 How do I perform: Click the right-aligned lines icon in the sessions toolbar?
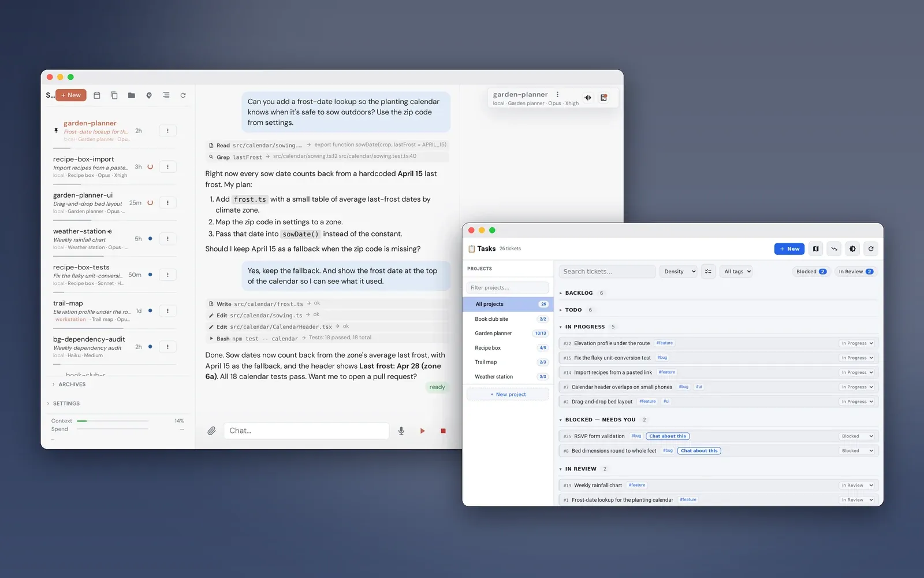(x=166, y=95)
